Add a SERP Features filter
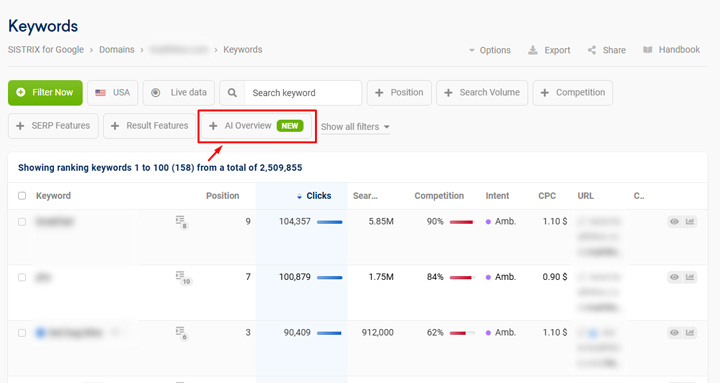Viewport: 720px width, 383px height. [53, 126]
